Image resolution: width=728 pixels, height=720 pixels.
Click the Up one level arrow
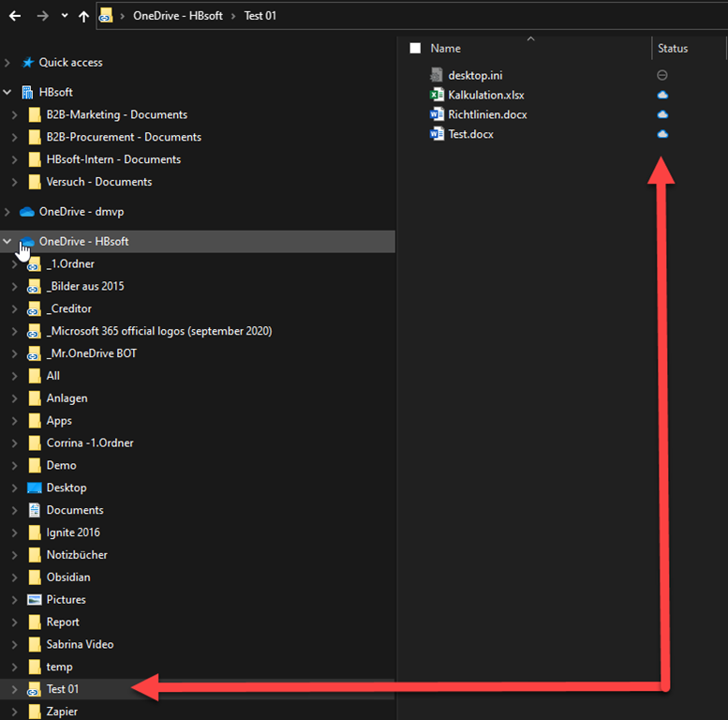[x=84, y=16]
